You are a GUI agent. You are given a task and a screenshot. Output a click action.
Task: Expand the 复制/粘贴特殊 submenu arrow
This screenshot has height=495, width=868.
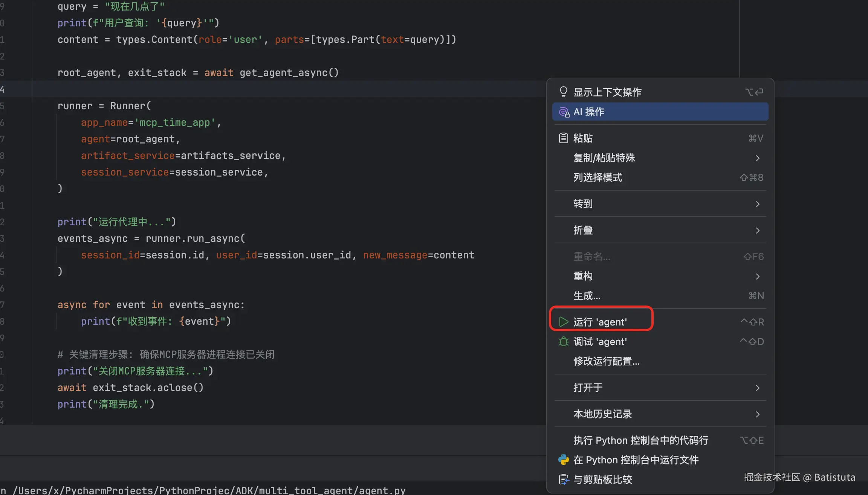(x=758, y=158)
